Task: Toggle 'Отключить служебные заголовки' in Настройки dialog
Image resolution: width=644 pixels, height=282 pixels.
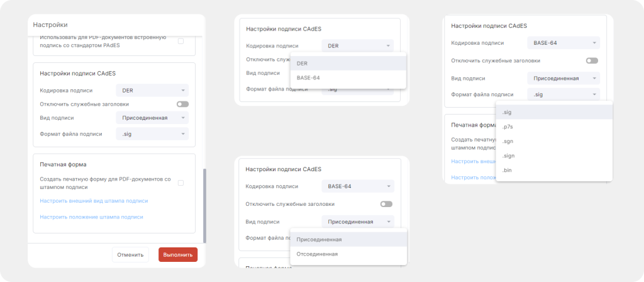Action: click(x=182, y=104)
